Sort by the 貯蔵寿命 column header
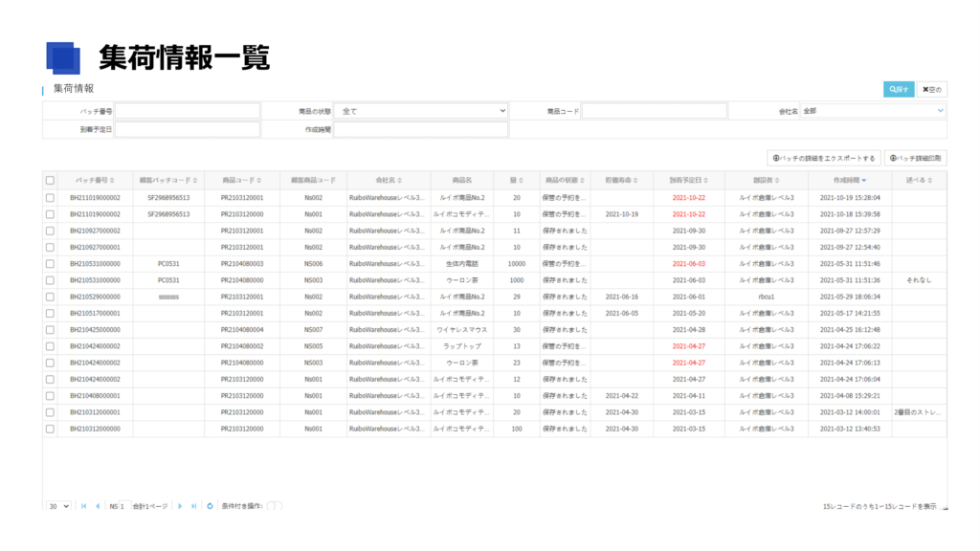The height and width of the screenshot is (551, 980). pos(621,180)
